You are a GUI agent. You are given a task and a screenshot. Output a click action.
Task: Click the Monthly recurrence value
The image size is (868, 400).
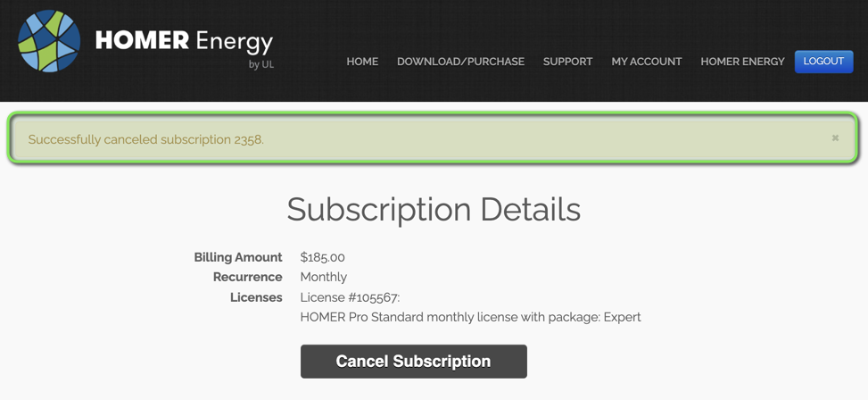coord(323,277)
